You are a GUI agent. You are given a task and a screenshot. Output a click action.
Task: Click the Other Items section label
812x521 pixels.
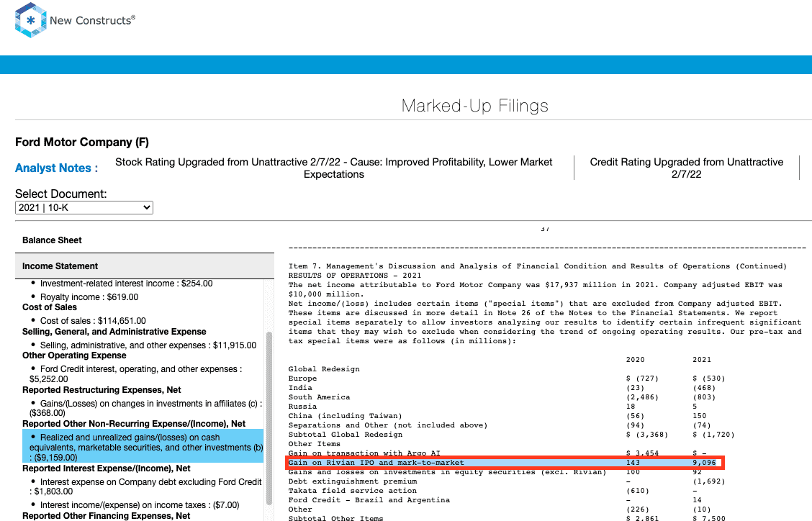pos(315,444)
